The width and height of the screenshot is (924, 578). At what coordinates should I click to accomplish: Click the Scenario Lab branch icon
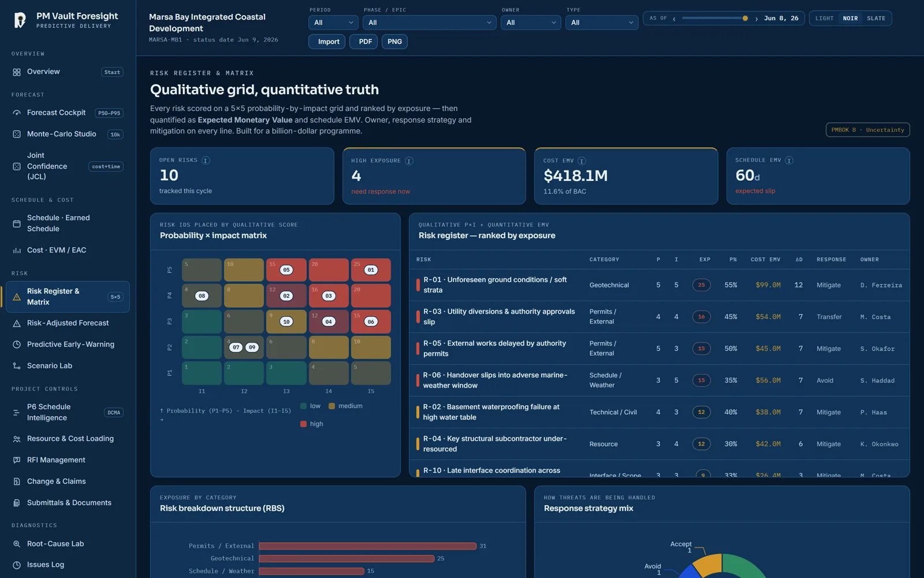pyautogui.click(x=17, y=366)
